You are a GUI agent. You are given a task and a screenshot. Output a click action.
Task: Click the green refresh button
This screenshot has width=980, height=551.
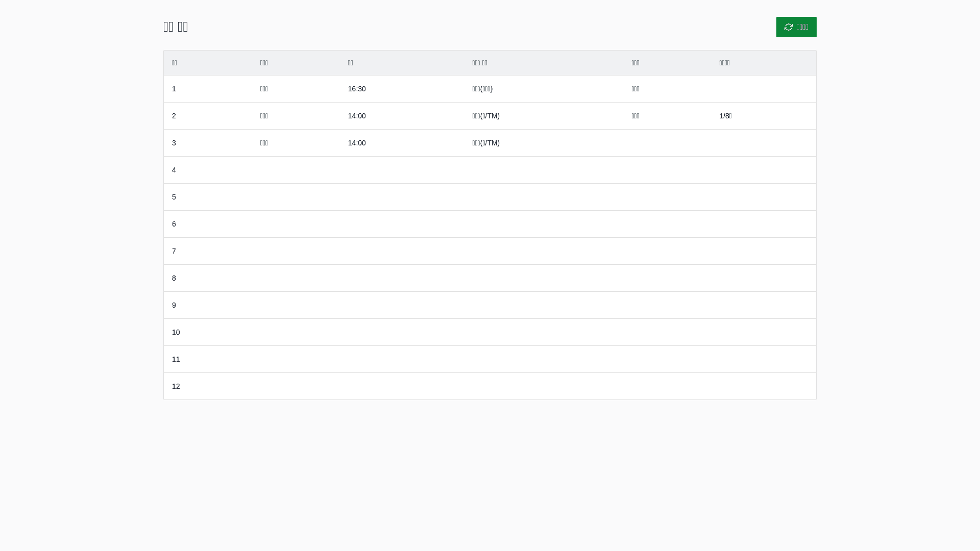coord(796,27)
